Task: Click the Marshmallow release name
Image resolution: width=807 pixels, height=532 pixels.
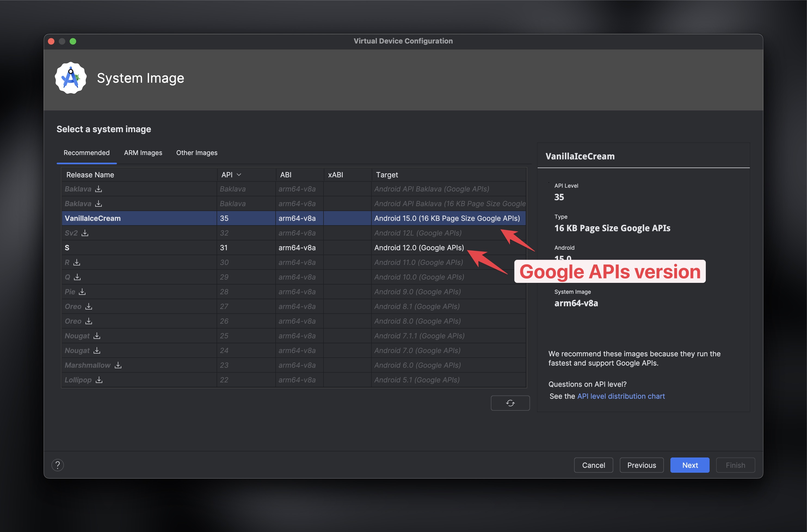Action: (x=88, y=365)
